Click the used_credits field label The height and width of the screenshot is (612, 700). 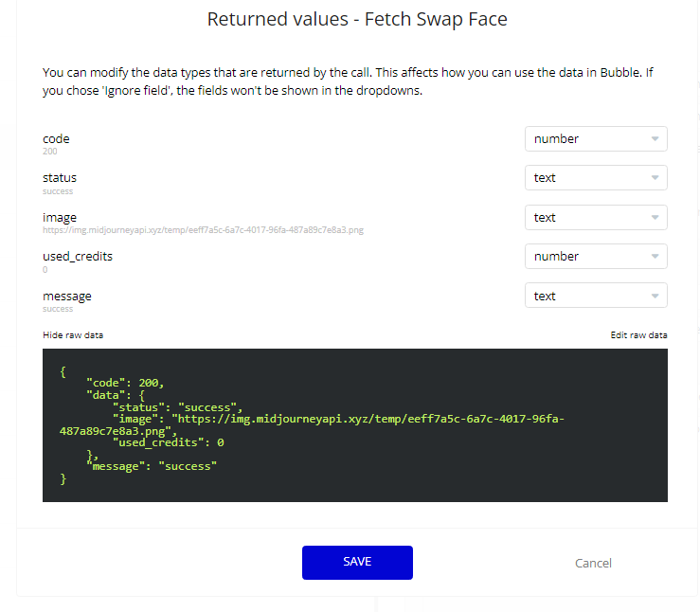click(83, 256)
